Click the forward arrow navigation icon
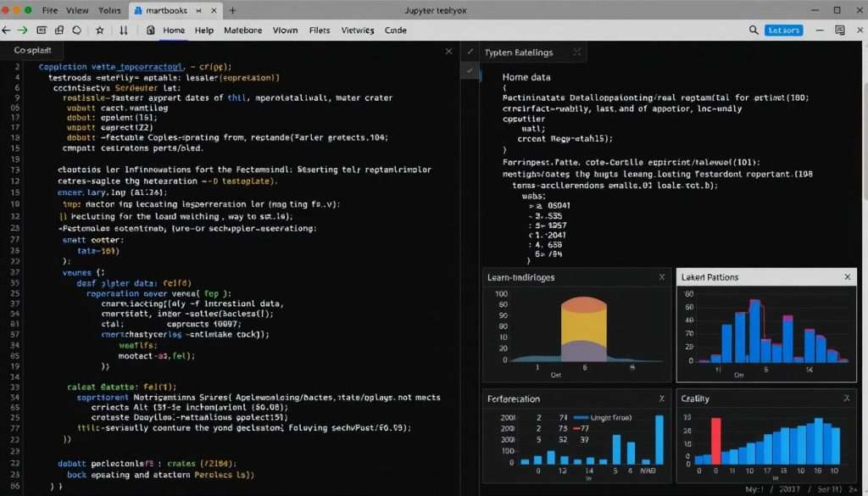Screen dimensions: 868x496 point(20,29)
